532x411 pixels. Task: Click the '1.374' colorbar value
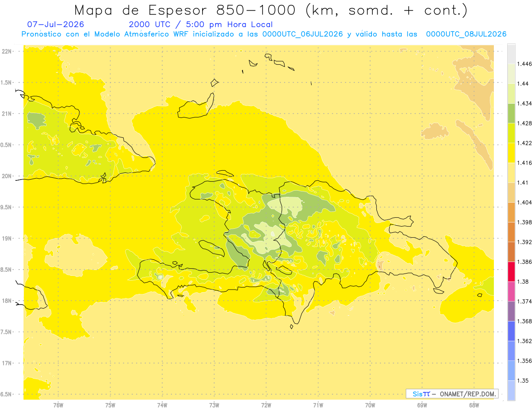click(524, 301)
